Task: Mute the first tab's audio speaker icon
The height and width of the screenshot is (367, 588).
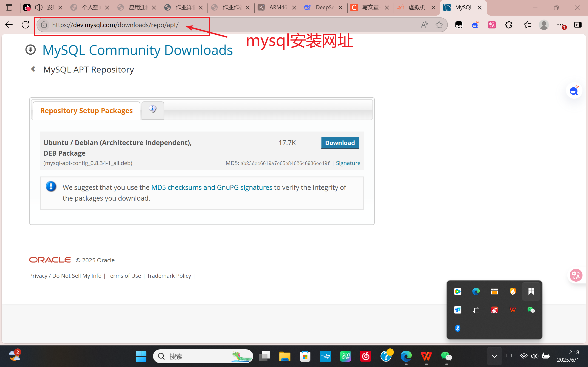Action: coord(39,8)
